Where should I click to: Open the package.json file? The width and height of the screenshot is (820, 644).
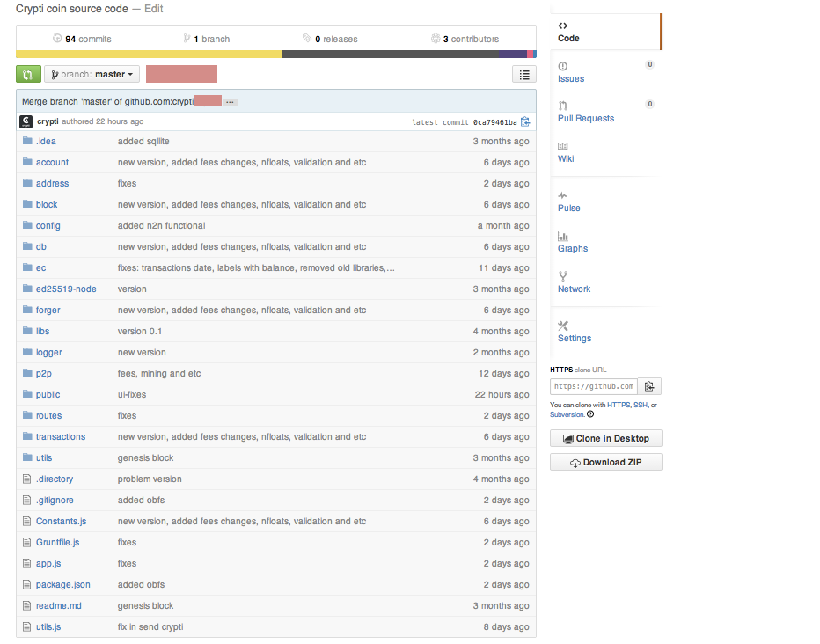pos(62,585)
